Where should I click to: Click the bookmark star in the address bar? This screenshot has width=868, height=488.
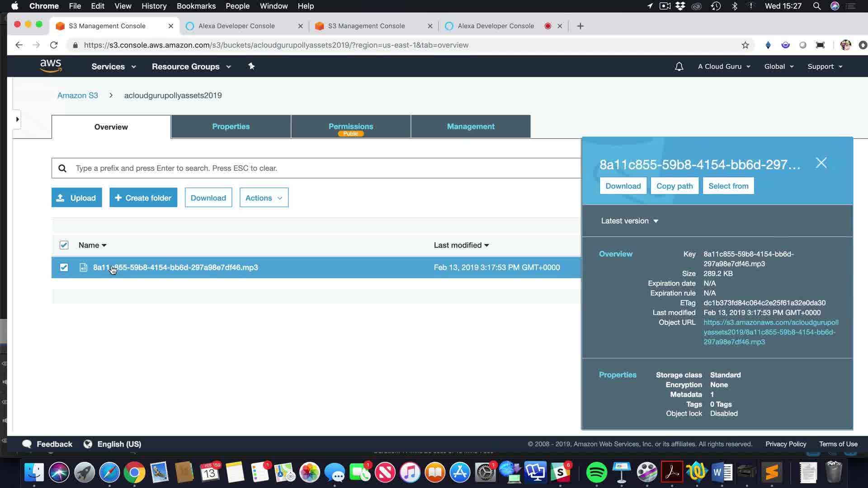(x=745, y=45)
